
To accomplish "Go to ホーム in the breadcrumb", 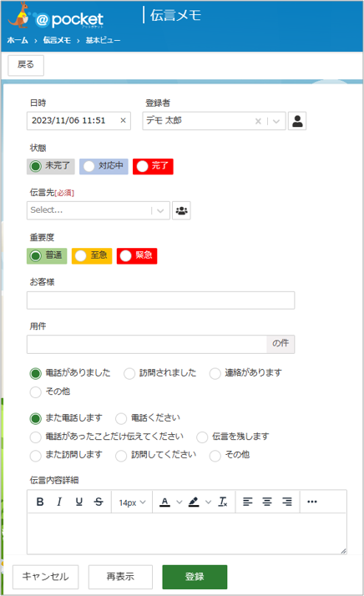I will [x=18, y=40].
